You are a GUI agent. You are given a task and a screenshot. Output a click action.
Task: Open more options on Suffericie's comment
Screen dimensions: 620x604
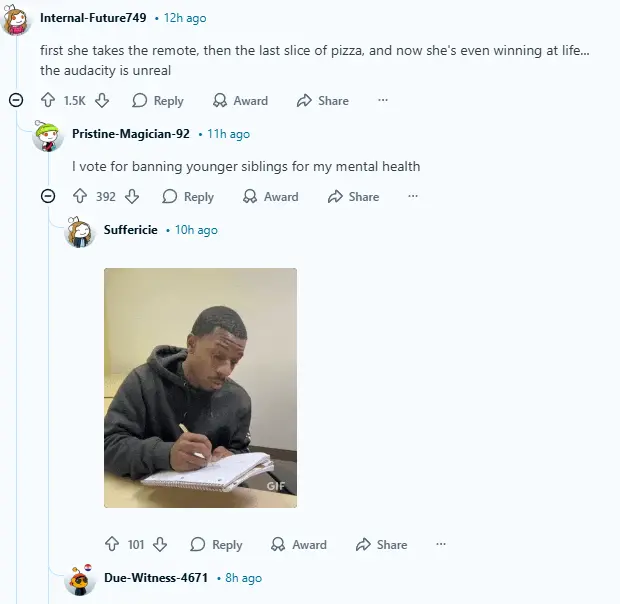440,545
